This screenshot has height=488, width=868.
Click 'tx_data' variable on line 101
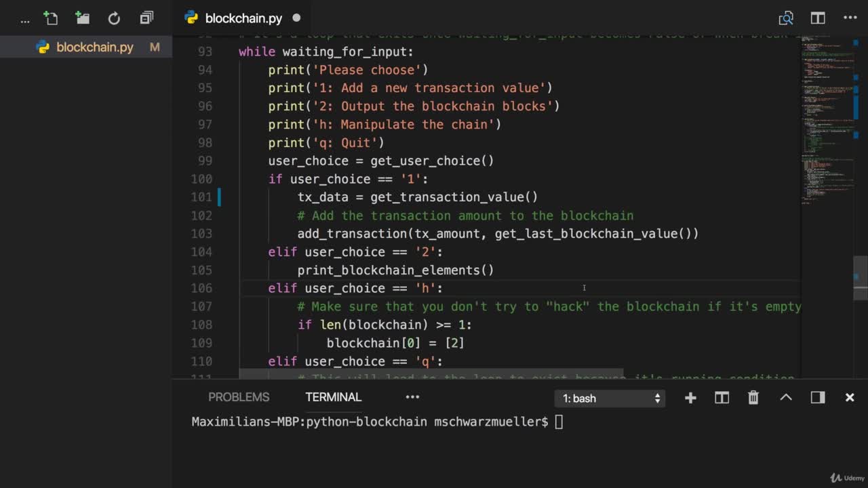tap(323, 197)
